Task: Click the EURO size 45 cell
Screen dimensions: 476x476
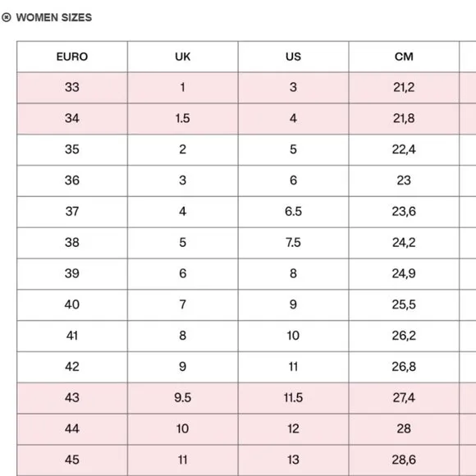Action: point(72,460)
